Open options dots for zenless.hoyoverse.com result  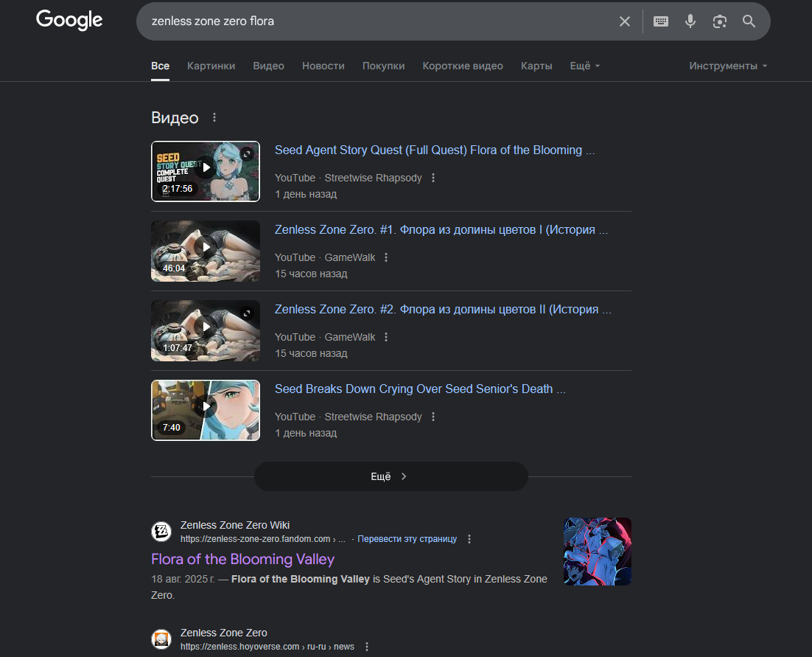point(367,647)
